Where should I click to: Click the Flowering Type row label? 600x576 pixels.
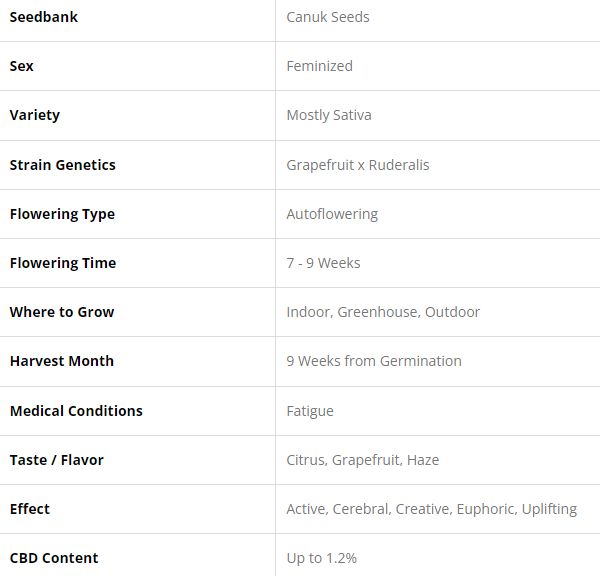[x=62, y=214]
